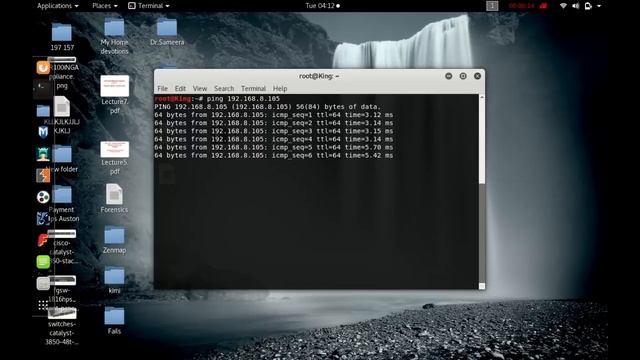Click the icmp_seq=4 ping reply line

[273, 139]
